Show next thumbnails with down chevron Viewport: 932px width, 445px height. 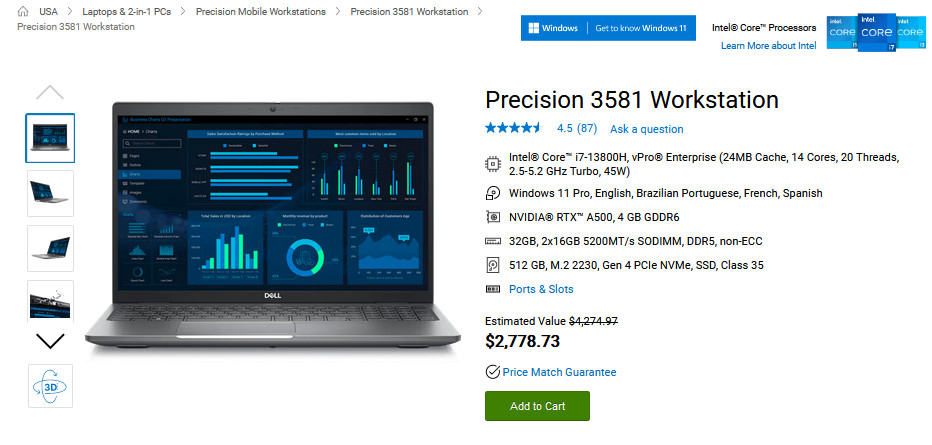[x=50, y=340]
